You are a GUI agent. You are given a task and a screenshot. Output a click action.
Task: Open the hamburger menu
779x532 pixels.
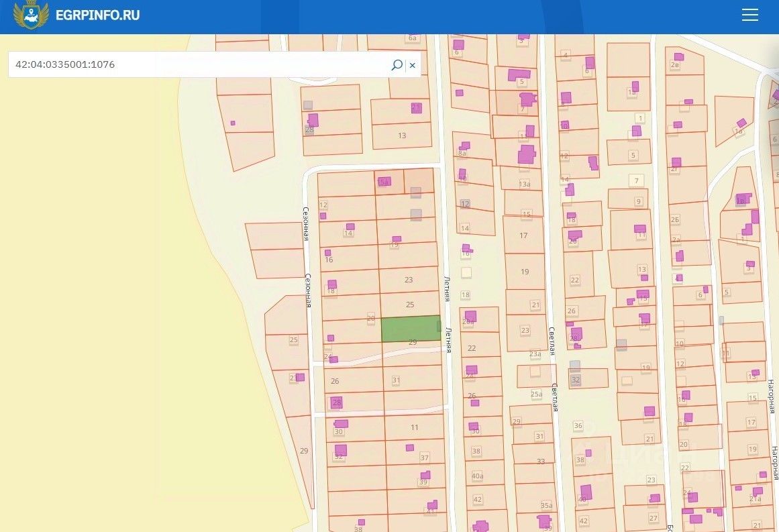(749, 15)
